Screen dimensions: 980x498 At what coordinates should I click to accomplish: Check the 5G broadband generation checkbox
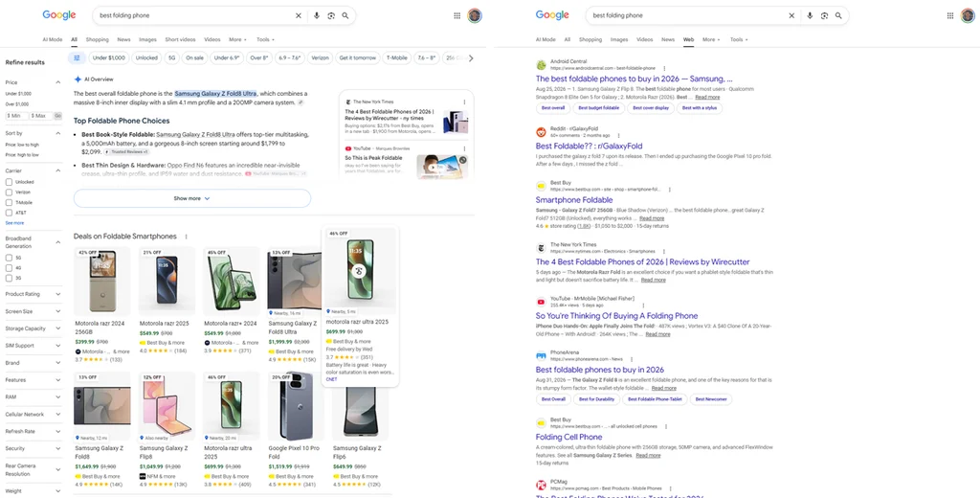9,257
